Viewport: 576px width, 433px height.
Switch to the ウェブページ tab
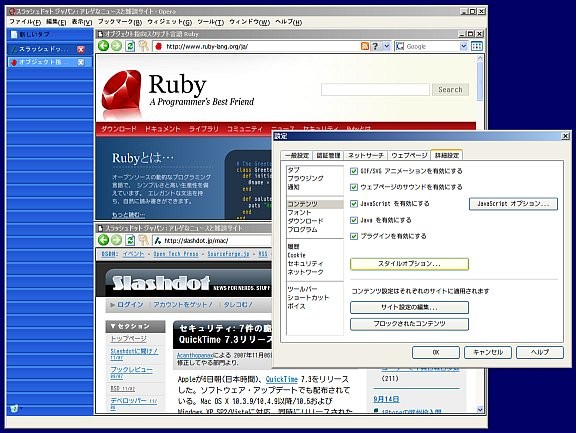coord(409,155)
